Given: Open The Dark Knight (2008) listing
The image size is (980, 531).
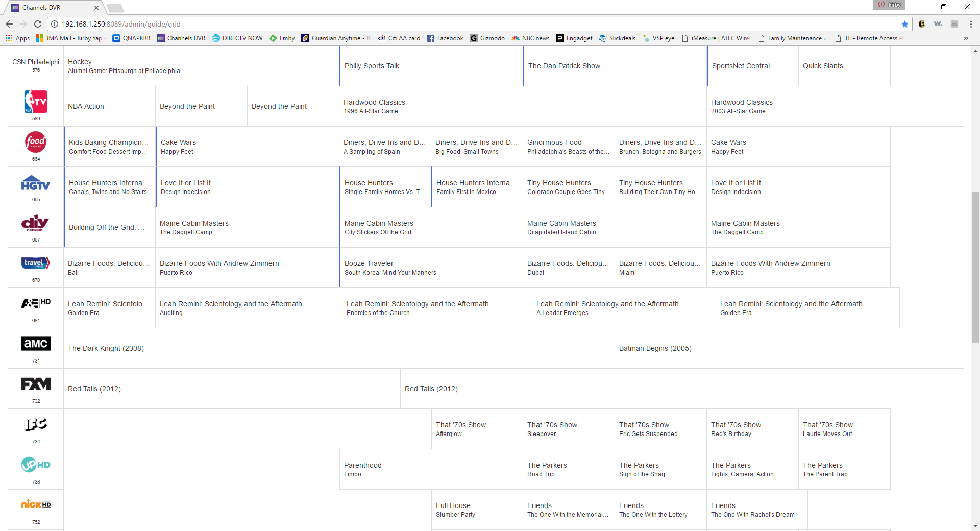Looking at the screenshot, I should point(106,348).
